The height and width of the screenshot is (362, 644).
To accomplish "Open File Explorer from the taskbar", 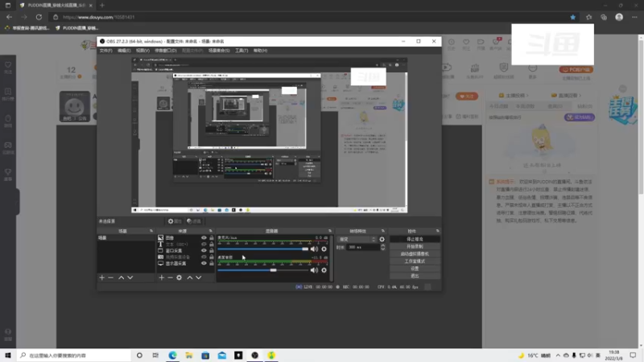I will click(x=189, y=356).
